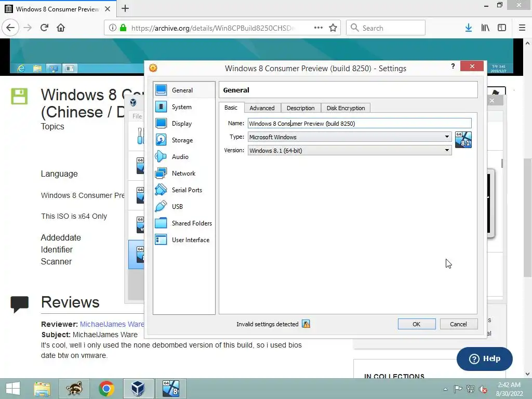The height and width of the screenshot is (399, 532).
Task: Open the Shared Folders settings category
Action: [184, 223]
